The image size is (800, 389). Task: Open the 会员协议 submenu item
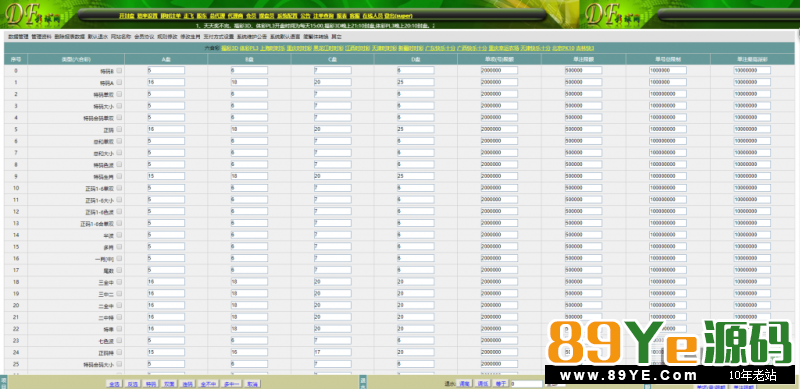(x=144, y=37)
